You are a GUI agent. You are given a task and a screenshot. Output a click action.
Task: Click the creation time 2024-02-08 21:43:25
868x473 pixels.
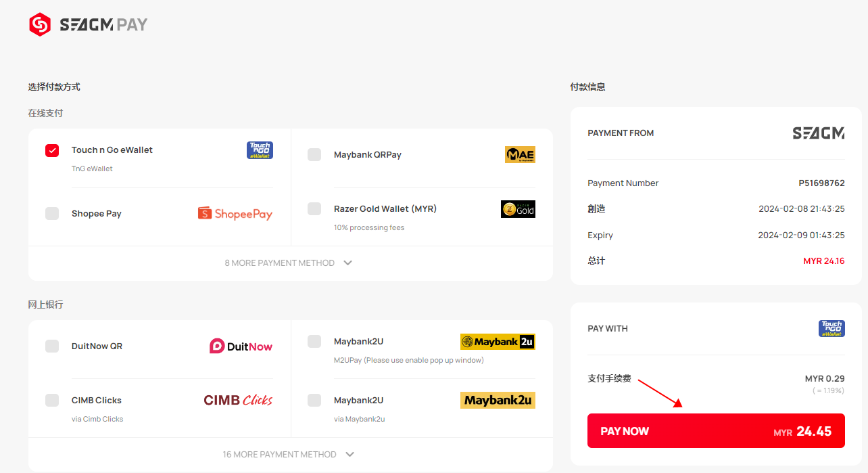(x=802, y=209)
